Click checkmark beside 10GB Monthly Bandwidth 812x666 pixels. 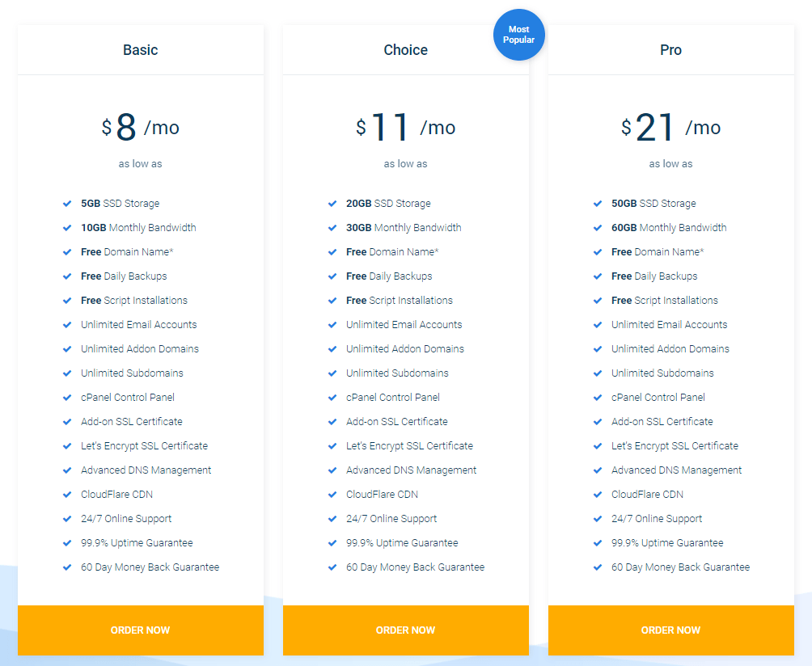point(67,228)
